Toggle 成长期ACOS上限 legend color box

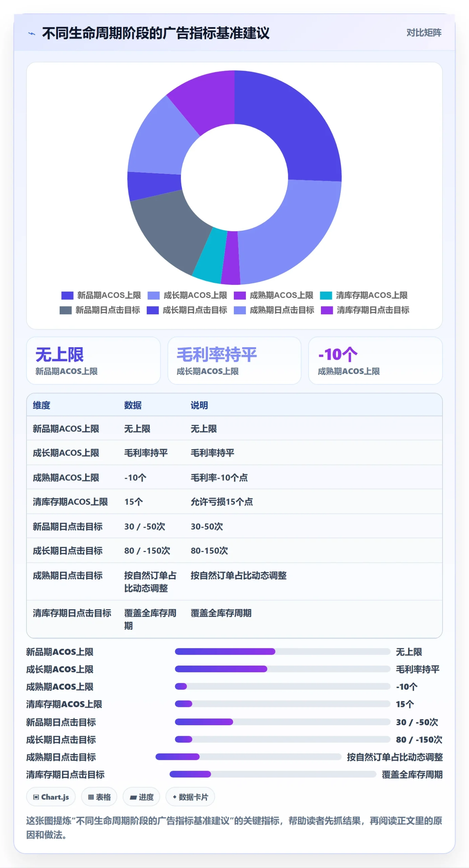(x=154, y=295)
